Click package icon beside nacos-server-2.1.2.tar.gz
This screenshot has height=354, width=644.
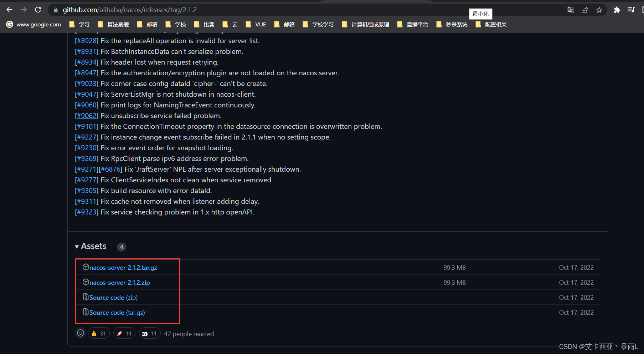tap(86, 267)
